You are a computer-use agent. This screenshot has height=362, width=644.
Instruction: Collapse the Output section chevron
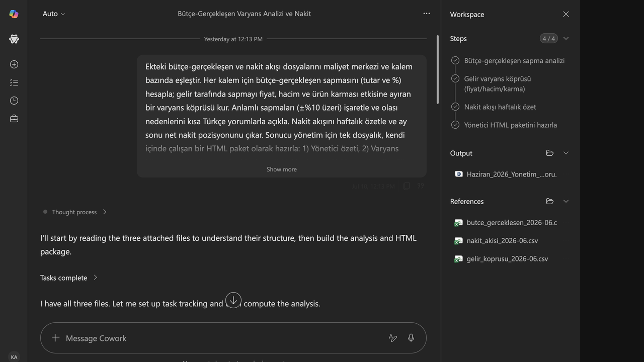coord(566,153)
